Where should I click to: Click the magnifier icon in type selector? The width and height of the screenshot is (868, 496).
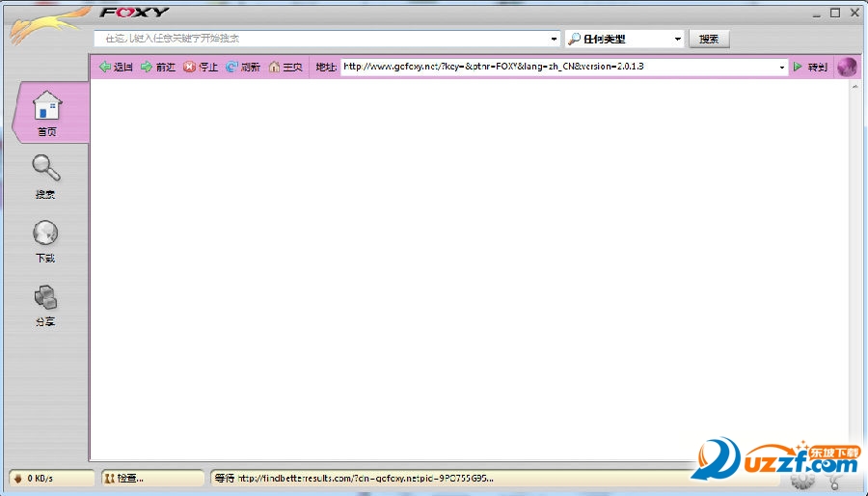575,39
